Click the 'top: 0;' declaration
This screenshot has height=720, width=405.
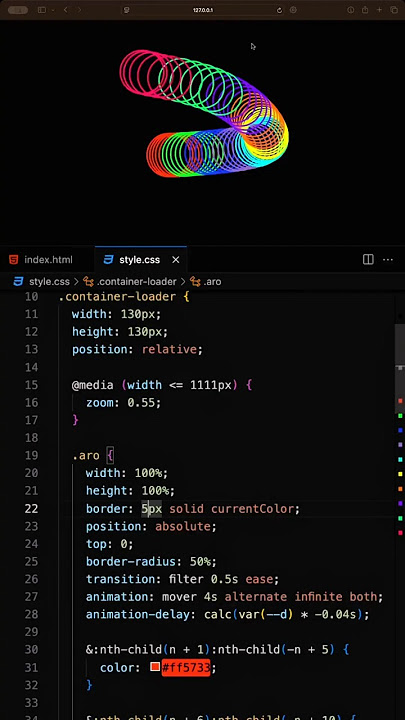110,544
